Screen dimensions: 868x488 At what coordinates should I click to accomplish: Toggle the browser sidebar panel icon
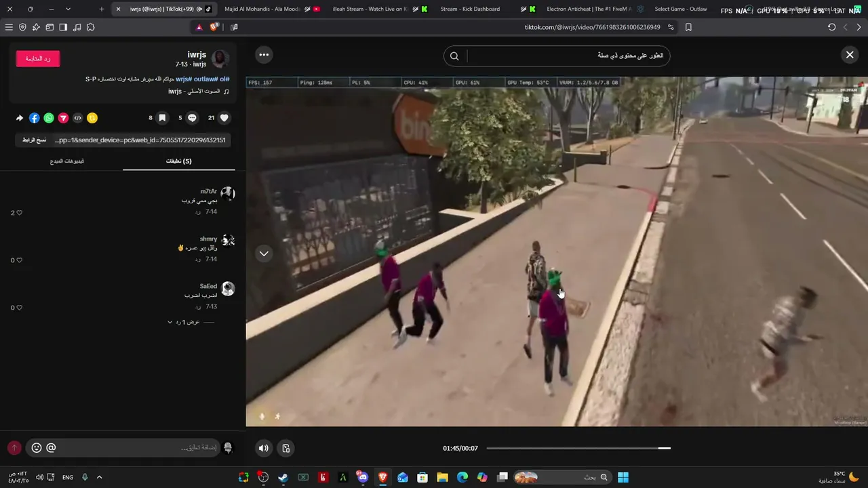[63, 27]
